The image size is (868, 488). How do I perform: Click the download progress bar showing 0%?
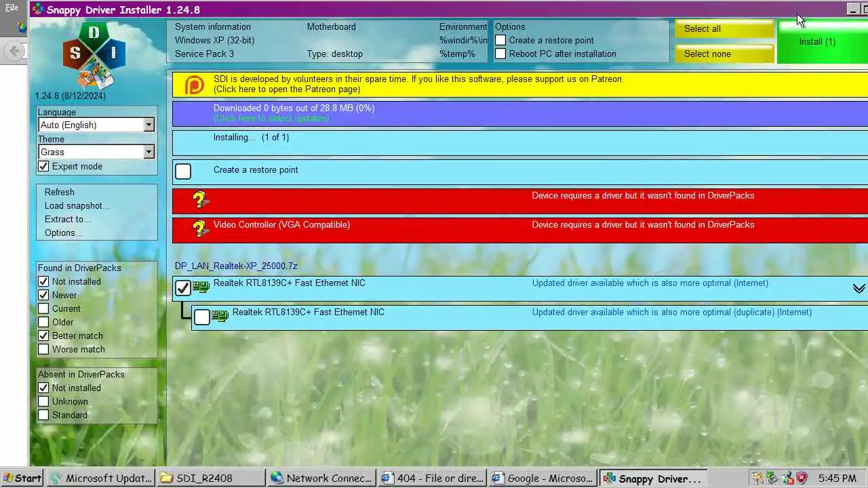(x=520, y=113)
